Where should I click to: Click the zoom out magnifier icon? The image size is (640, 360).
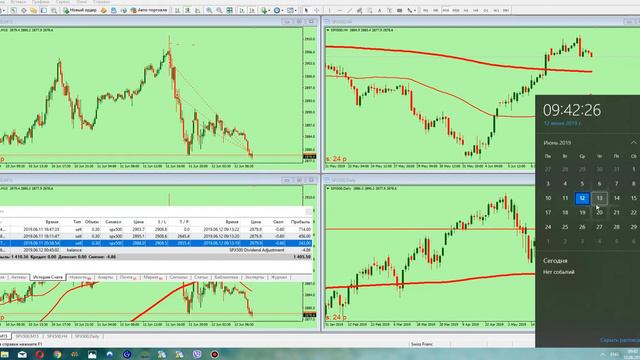click(219, 10)
